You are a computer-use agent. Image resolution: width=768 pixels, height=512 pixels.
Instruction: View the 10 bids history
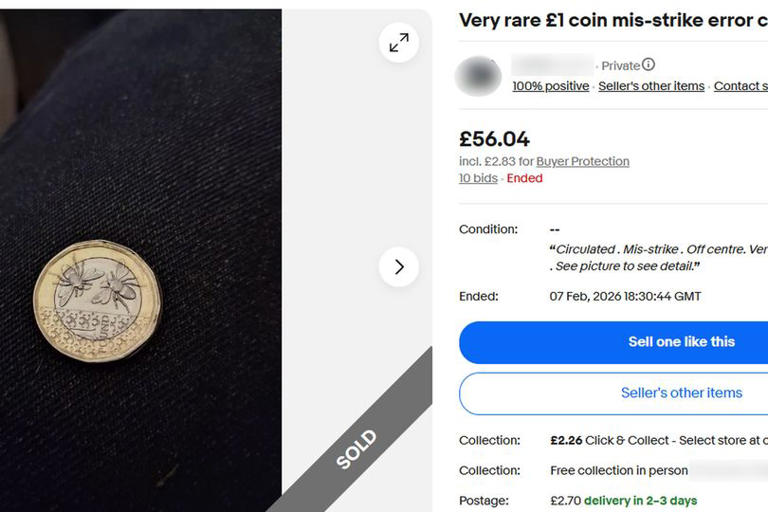478,178
